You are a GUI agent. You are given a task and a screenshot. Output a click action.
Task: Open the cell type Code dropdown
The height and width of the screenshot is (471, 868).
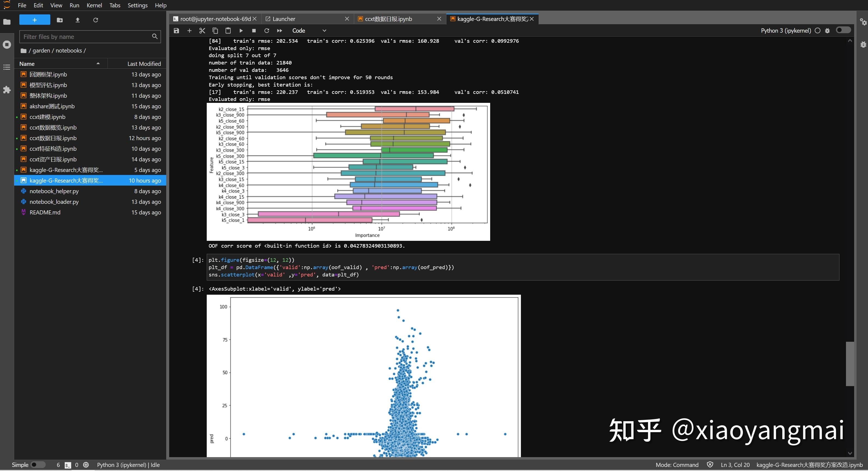click(x=309, y=31)
